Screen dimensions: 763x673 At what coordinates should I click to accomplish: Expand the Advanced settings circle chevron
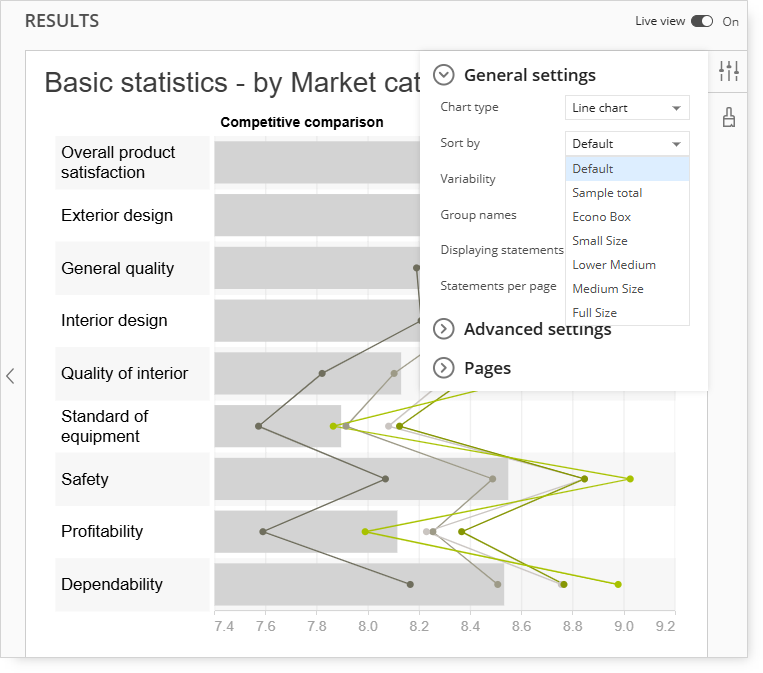pyautogui.click(x=444, y=329)
